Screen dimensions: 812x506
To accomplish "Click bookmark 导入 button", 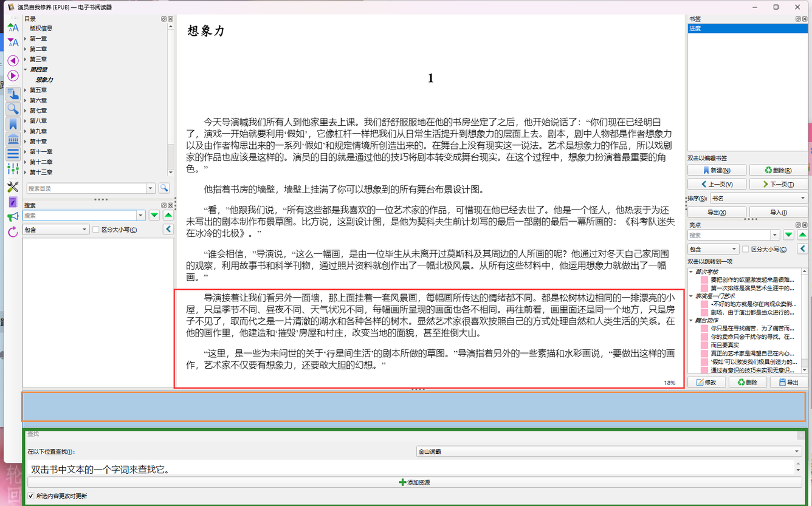I will coord(779,213).
